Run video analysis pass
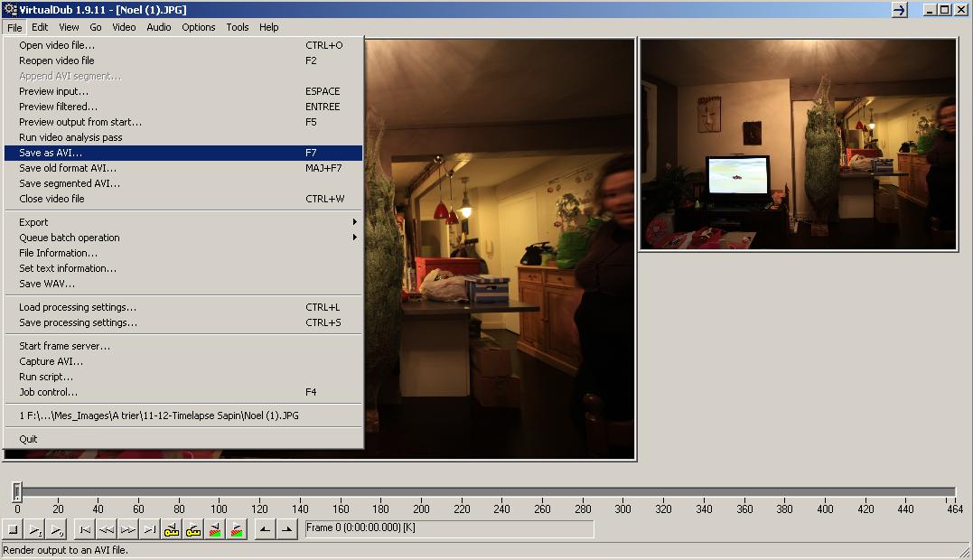Screen dimensions: 973x560 tap(183, 137)
